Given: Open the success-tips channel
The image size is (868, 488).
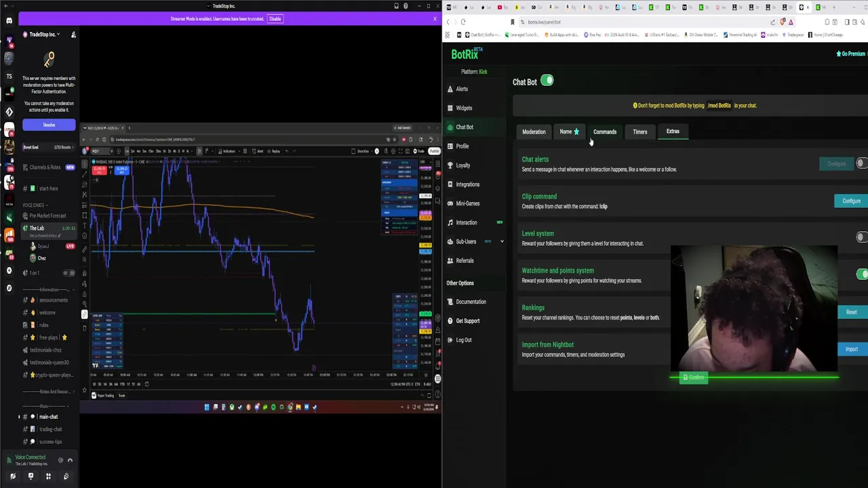Looking at the screenshot, I should pos(49,442).
